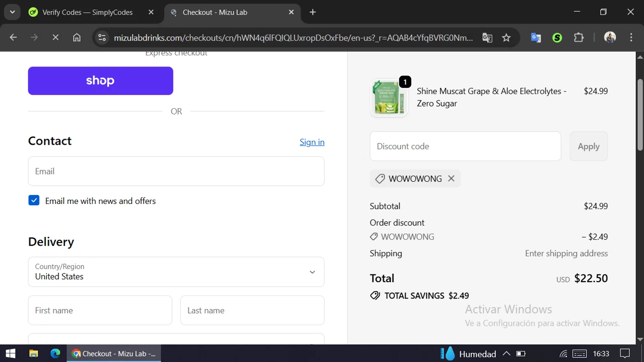Viewport: 644px width, 362px height.
Task: Close the Checkout - Mizu Lab tab
Action: coord(291,12)
